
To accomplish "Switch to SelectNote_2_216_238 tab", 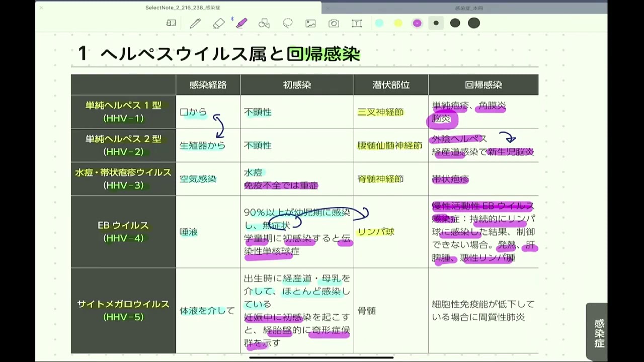I will click(183, 8).
